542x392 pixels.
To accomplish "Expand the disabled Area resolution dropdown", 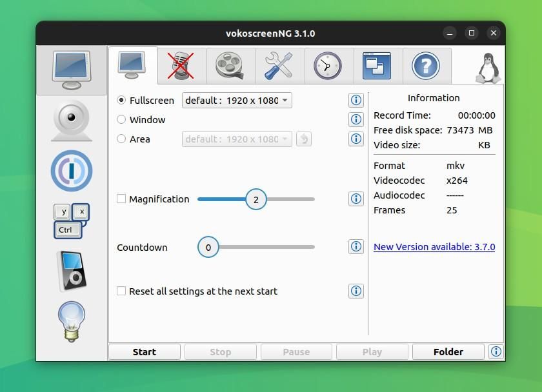I will click(x=237, y=139).
